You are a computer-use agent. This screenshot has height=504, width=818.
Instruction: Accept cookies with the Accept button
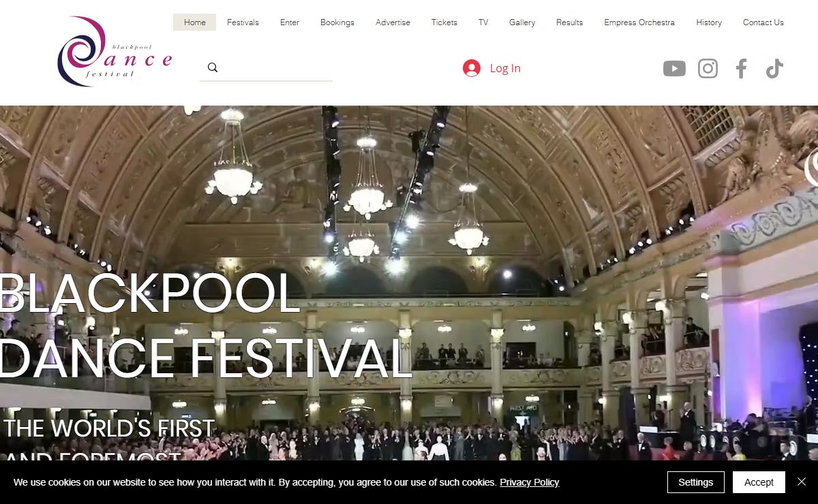759,482
